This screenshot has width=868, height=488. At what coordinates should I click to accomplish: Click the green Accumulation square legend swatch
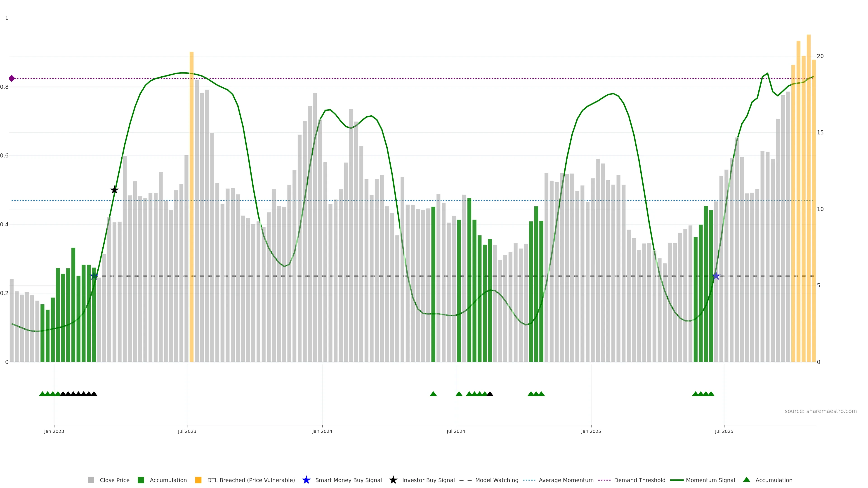[141, 480]
